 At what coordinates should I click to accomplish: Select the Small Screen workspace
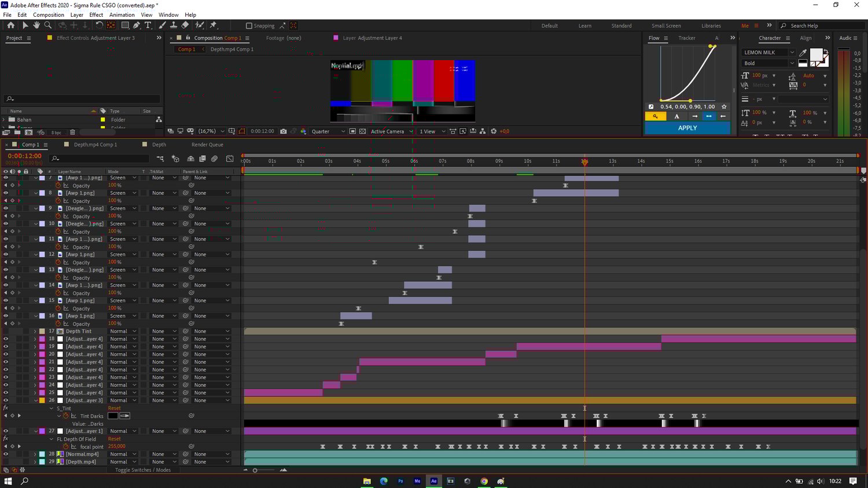pyautogui.click(x=666, y=26)
